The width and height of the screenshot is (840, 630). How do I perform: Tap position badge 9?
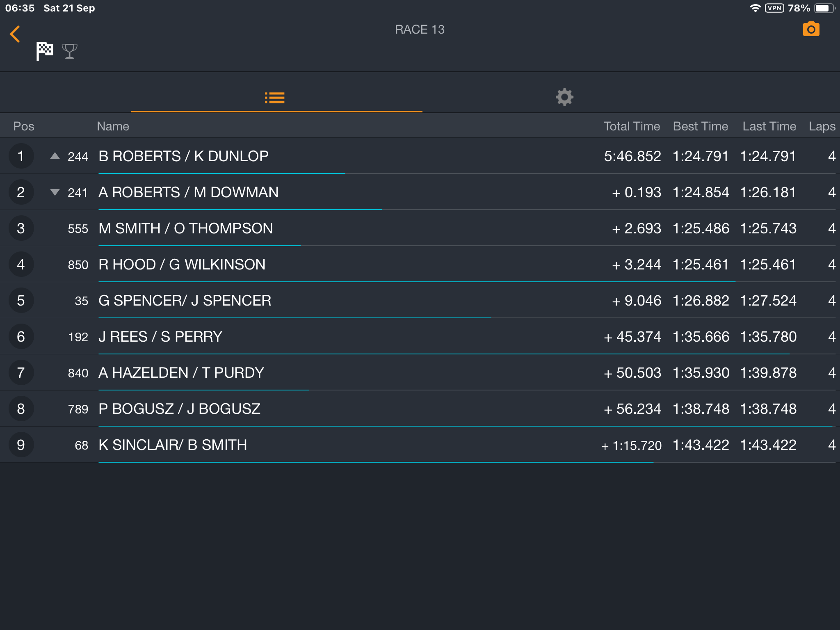click(21, 445)
